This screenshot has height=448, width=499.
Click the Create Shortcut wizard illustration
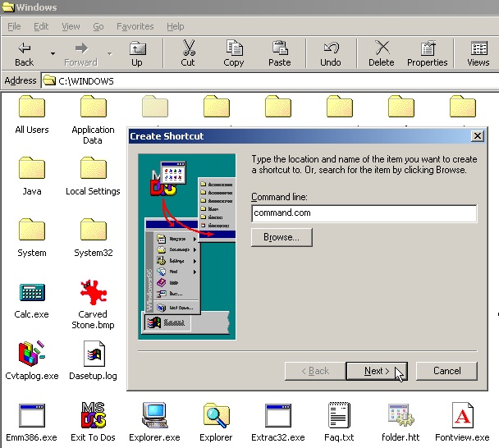187,247
